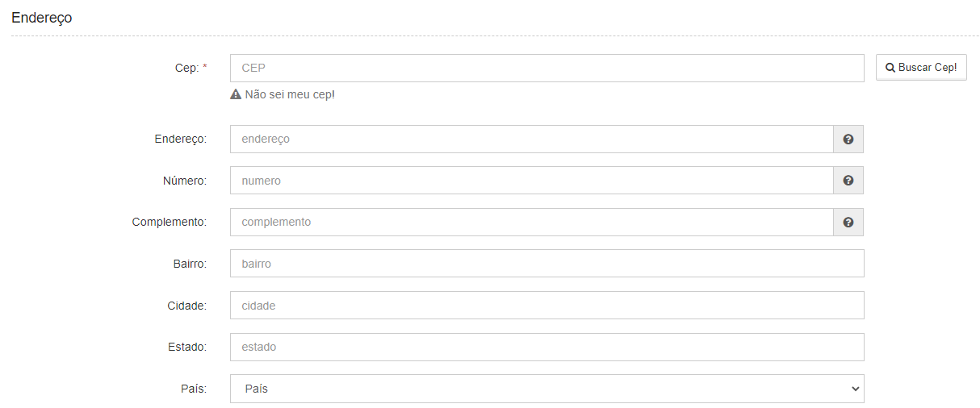Click the Complemento field help icon
This screenshot has height=408, width=980.
848,222
